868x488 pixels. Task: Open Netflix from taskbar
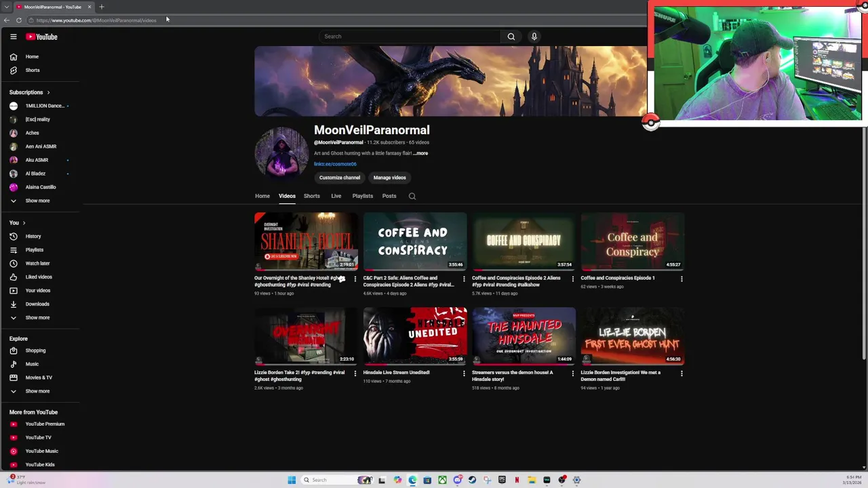click(x=517, y=480)
